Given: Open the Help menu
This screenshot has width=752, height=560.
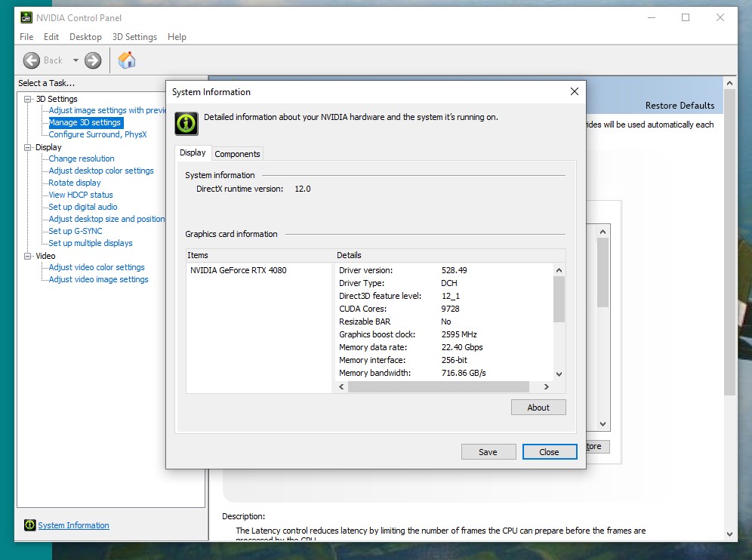Looking at the screenshot, I should click(177, 37).
